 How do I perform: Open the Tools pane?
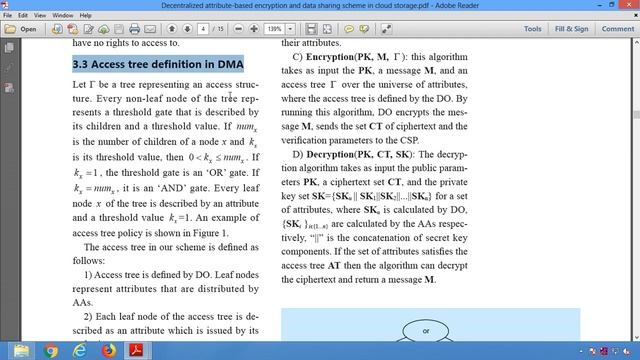point(533,29)
